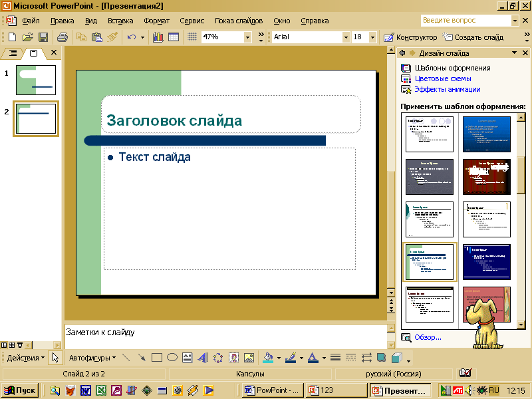This screenshot has height=399, width=532.
Task: Click the Конструктор button
Action: coord(410,37)
